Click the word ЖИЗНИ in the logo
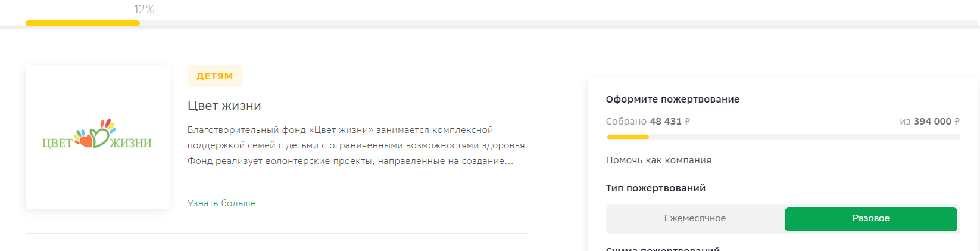980x251 pixels. tap(131, 143)
